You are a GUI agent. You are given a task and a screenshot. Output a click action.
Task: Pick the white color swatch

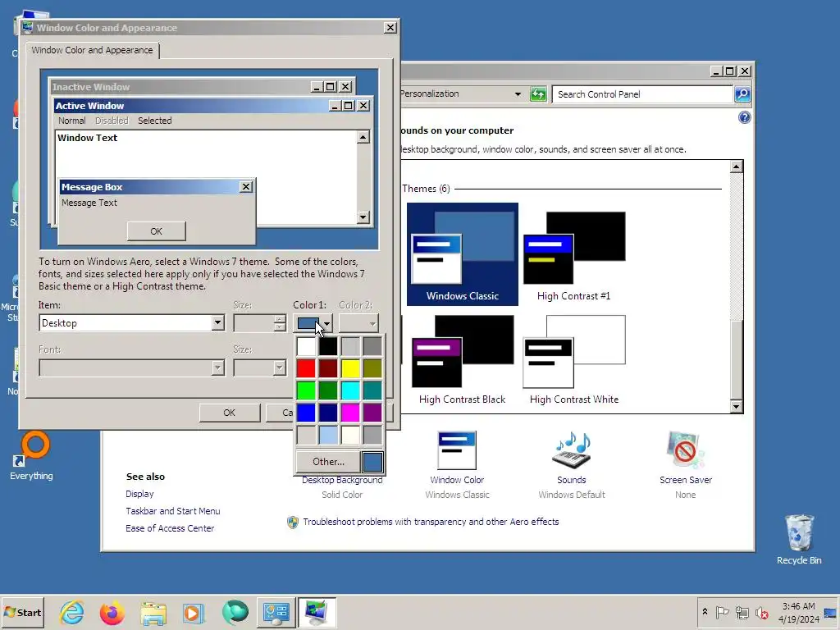coord(306,346)
